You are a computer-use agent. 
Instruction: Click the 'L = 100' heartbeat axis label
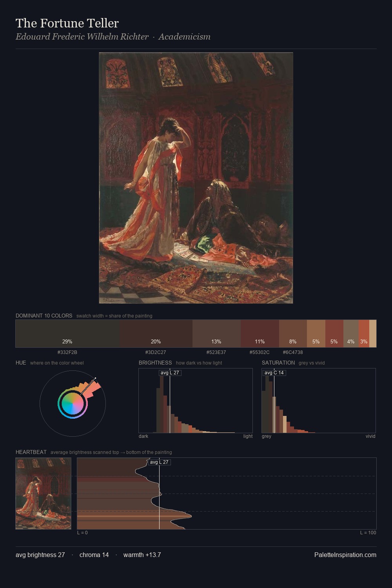tap(368, 532)
